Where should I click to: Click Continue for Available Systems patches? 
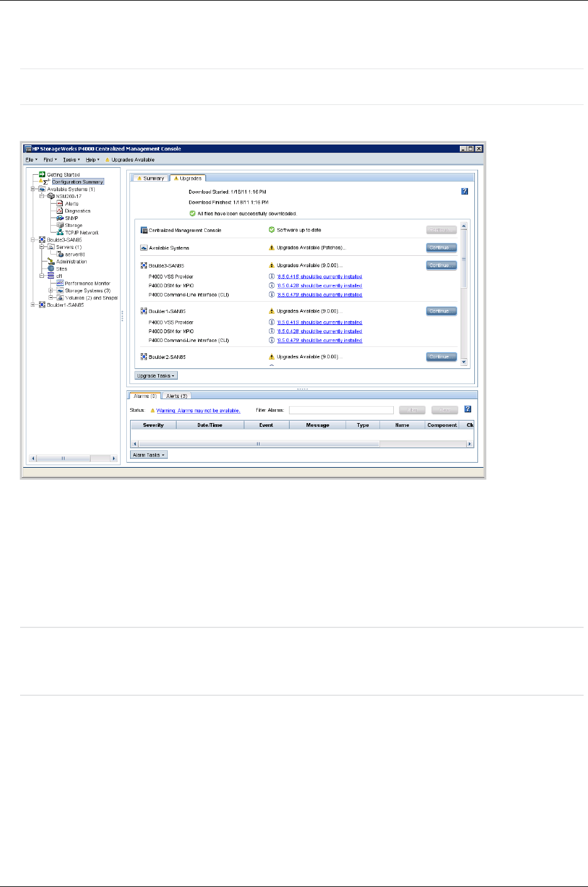point(441,248)
